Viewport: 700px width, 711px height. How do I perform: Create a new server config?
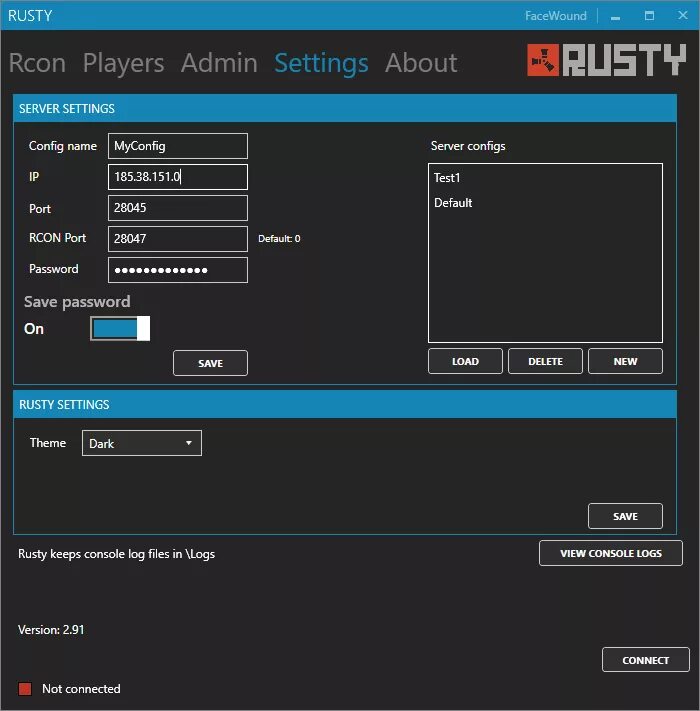pyautogui.click(x=625, y=361)
